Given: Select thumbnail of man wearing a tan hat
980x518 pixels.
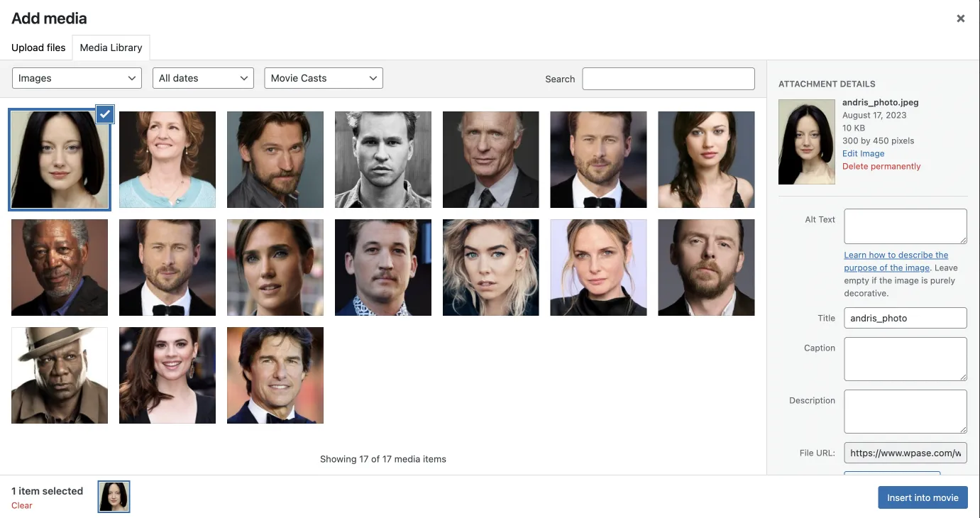Looking at the screenshot, I should point(60,375).
